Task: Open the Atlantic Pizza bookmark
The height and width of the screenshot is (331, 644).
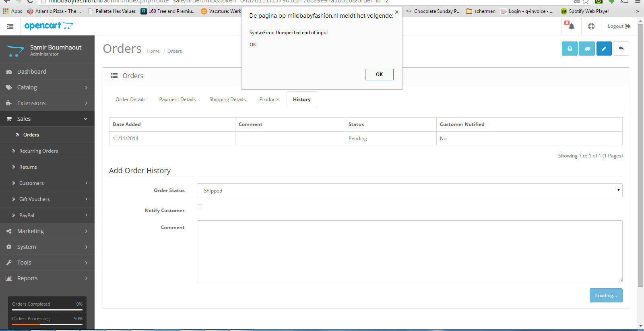Action: pos(54,11)
